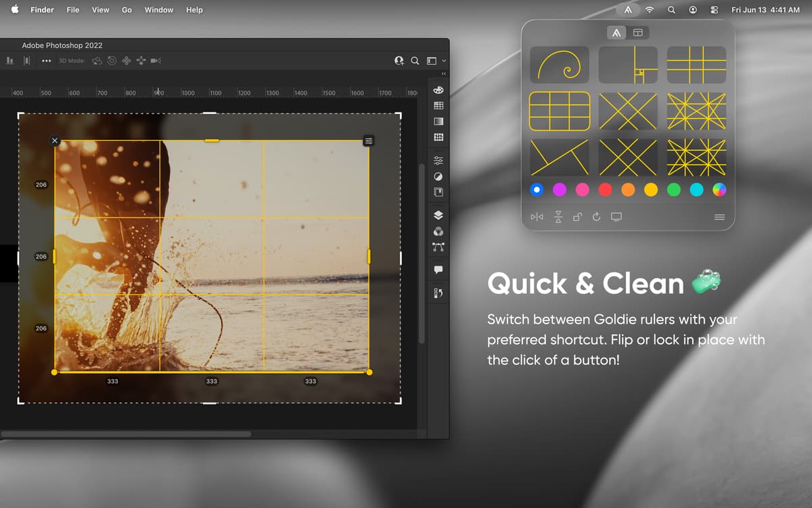
Task: Toggle the ruler lock icon
Action: coord(577,217)
